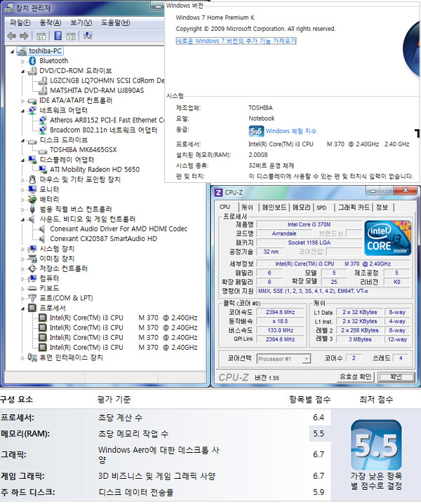
Task: Expand the Bluetooth tree node
Action: (22, 61)
